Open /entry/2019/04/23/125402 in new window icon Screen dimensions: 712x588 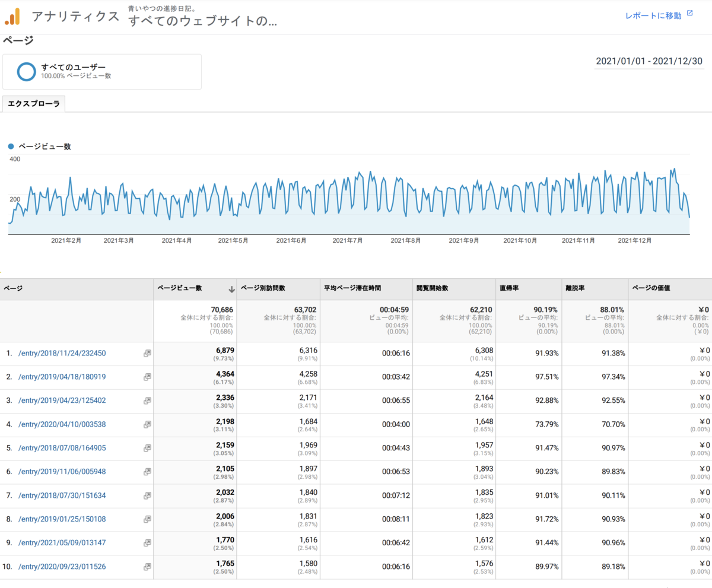coord(147,401)
